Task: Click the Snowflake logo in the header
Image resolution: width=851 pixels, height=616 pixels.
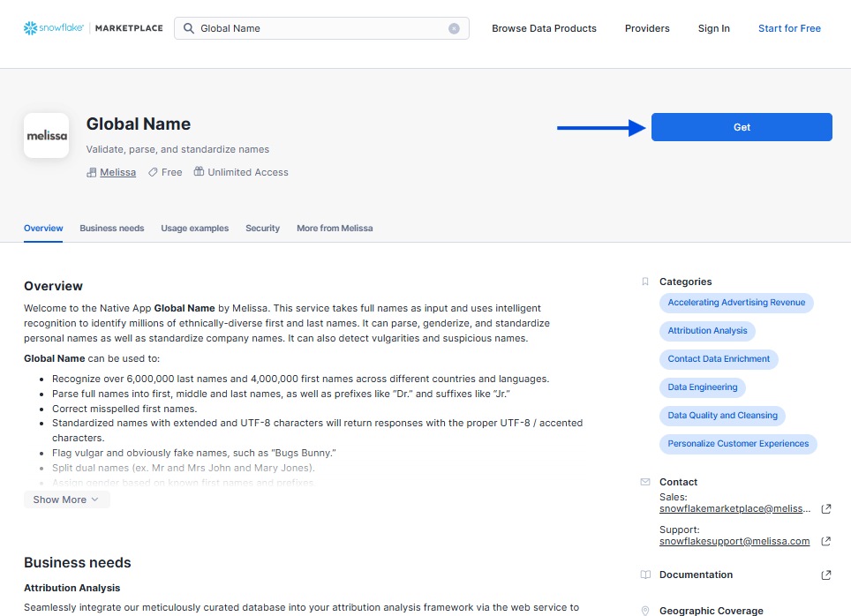Action: click(x=54, y=27)
